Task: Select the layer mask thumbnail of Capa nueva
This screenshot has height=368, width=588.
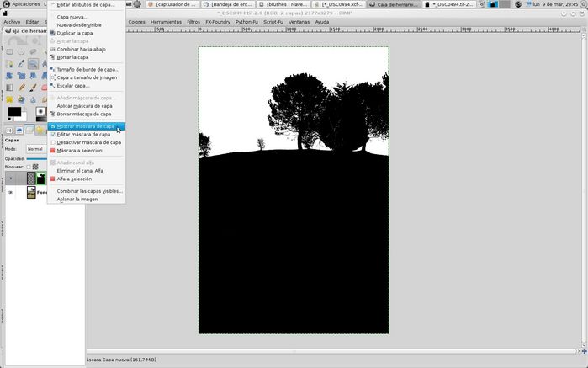Action: [41, 179]
